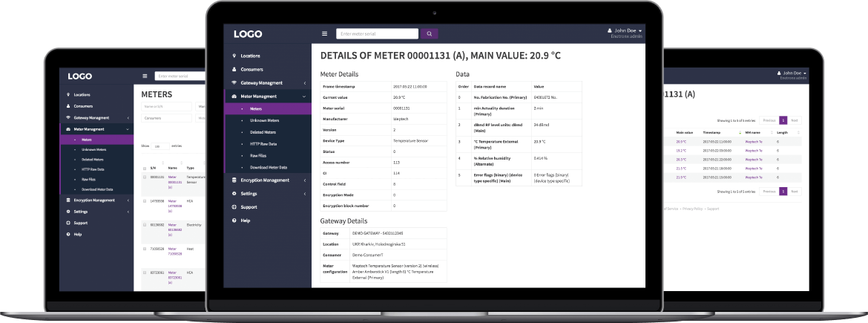Expand Settings chevron in center window

[305, 194]
